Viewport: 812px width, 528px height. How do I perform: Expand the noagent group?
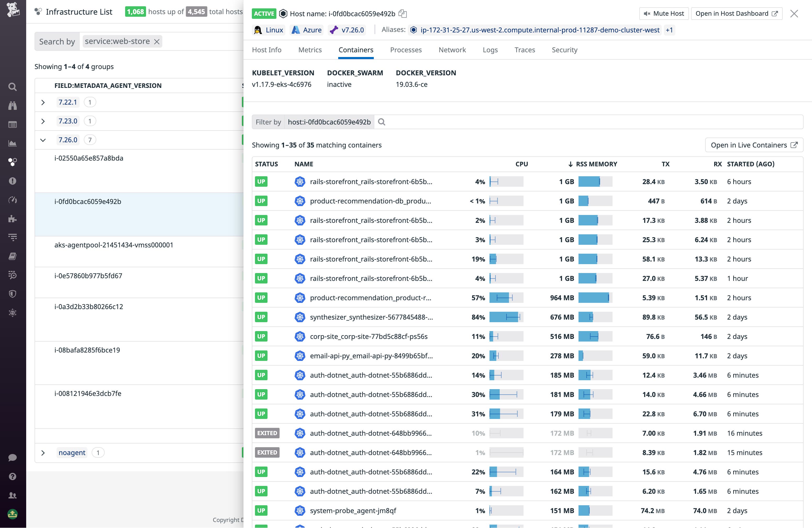click(x=43, y=452)
